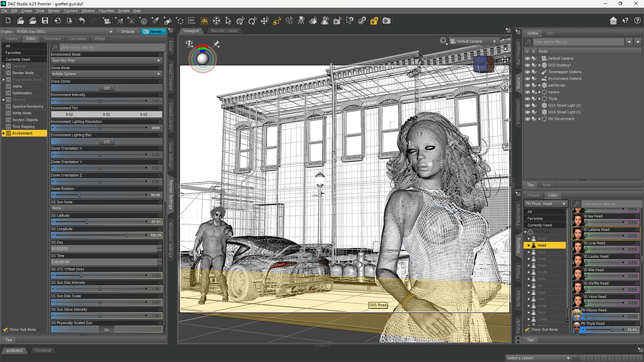Click the SS Sun Node None button
This screenshot has height=362, width=644.
[107, 209]
